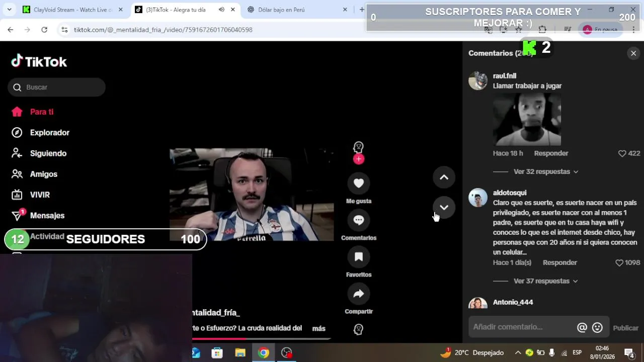Add the video to Favoritos

click(358, 257)
